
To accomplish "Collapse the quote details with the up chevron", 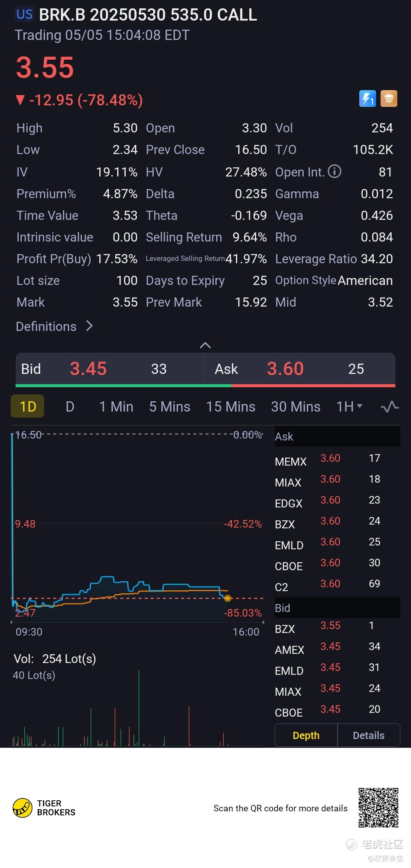I will [x=205, y=345].
